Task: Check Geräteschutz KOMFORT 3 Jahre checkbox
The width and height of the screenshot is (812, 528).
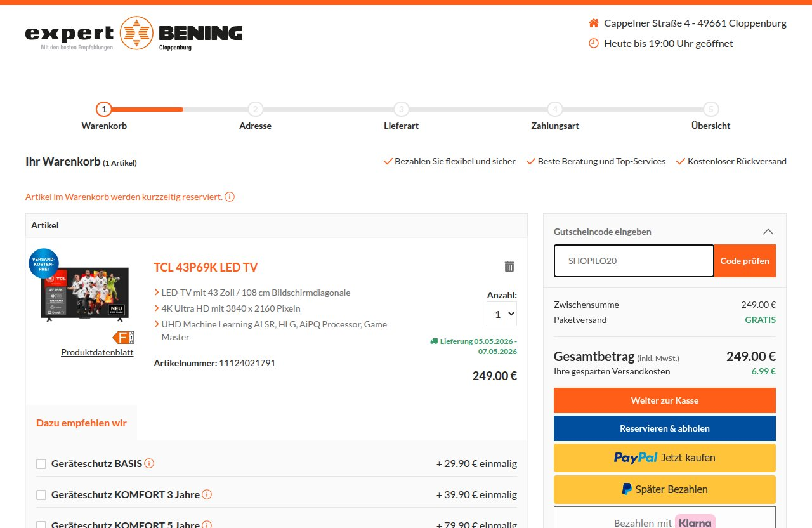Action: point(41,495)
